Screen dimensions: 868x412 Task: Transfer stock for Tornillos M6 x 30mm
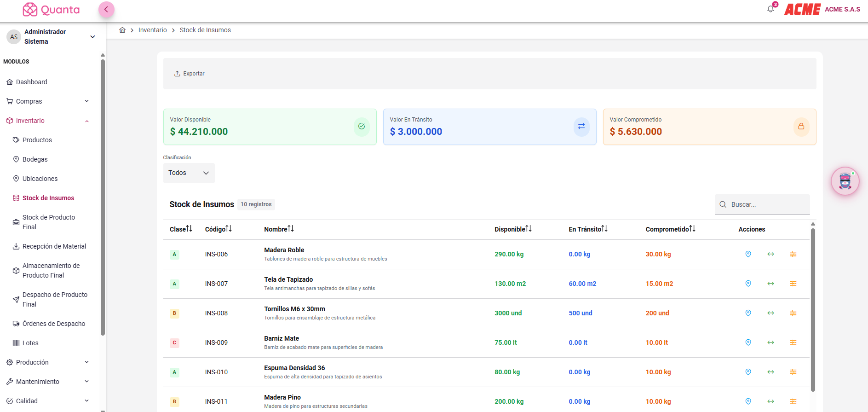[x=770, y=313]
